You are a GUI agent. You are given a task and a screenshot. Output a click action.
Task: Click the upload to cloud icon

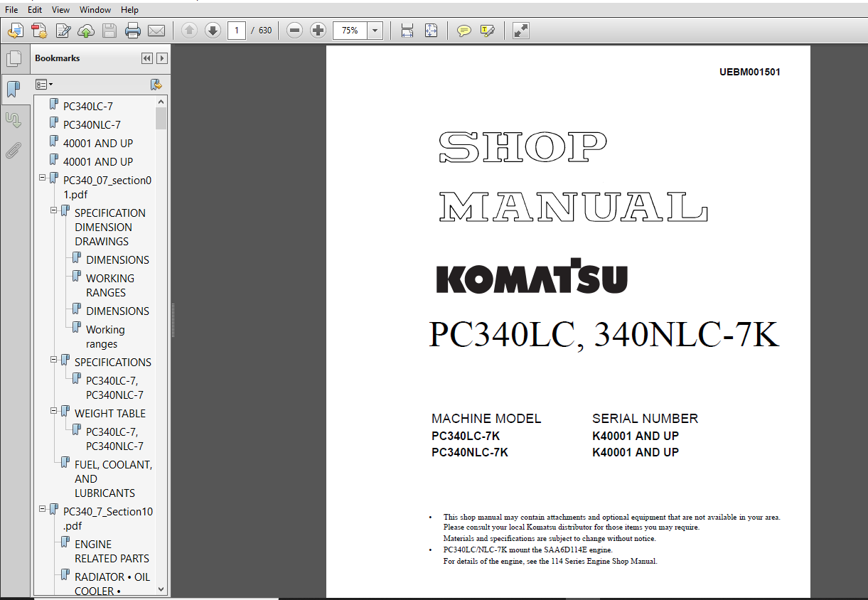pyautogui.click(x=86, y=31)
